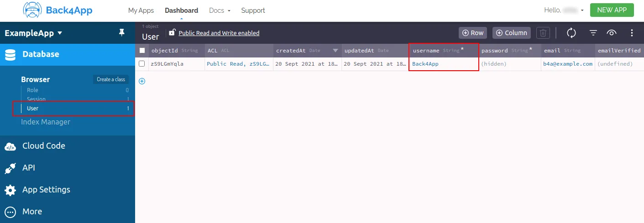Check the select-all header checkbox
This screenshot has width=644, height=223.
[142, 51]
